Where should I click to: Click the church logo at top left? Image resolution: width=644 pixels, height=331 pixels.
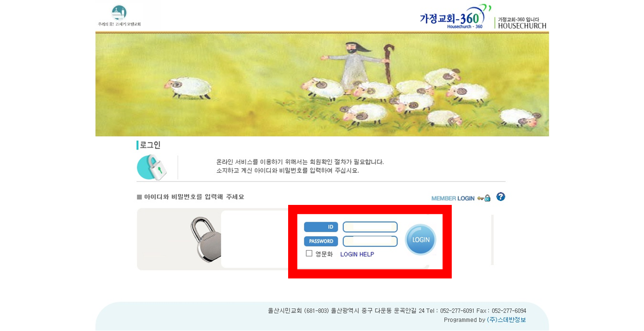coord(119,15)
